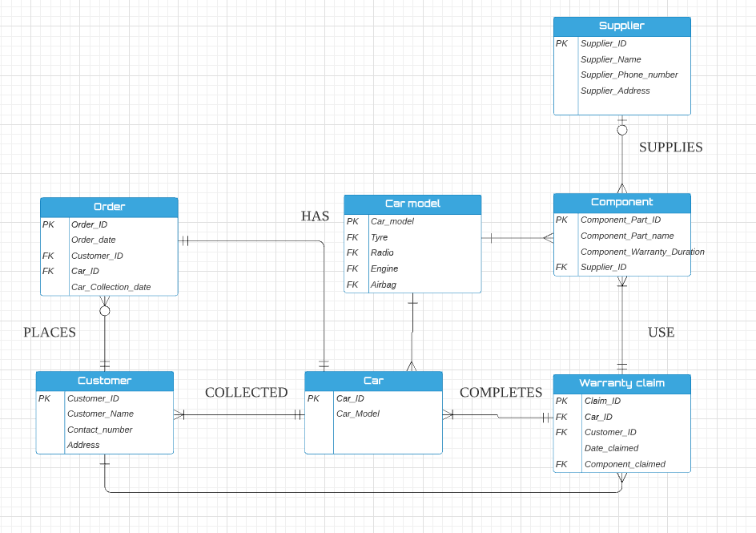Click the SUPPLIES relationship label
The width and height of the screenshot is (756, 533).
[671, 147]
